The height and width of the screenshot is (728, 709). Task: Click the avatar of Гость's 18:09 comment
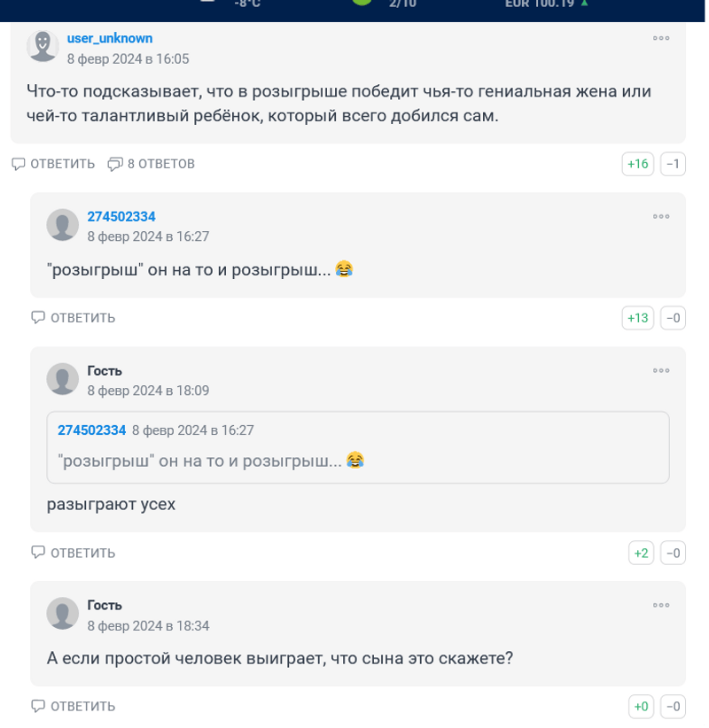[x=62, y=379]
